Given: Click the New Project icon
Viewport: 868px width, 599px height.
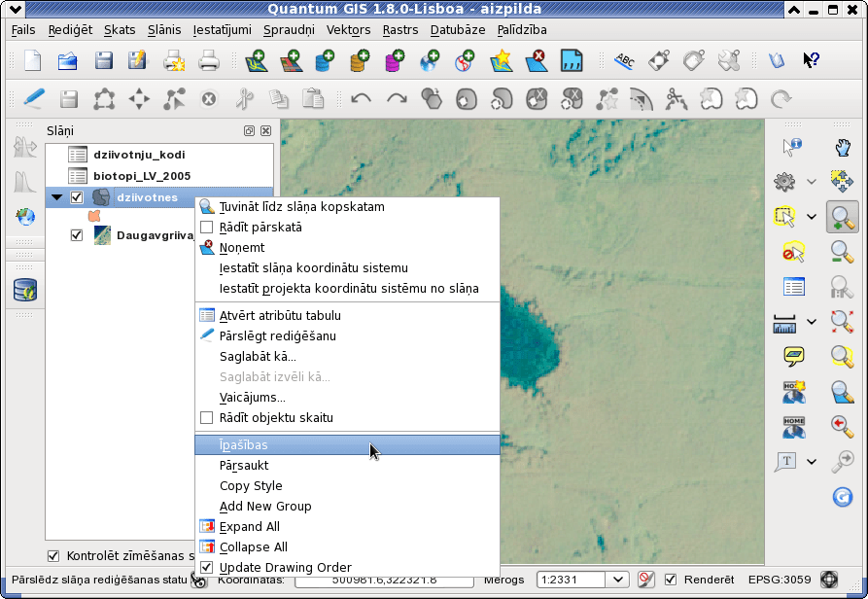Looking at the screenshot, I should tap(33, 60).
